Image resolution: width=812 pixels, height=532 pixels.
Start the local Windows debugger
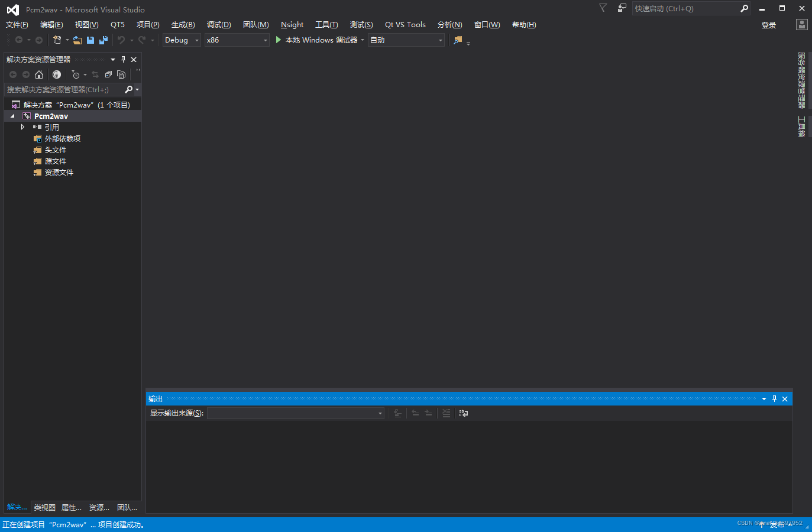tap(316, 40)
